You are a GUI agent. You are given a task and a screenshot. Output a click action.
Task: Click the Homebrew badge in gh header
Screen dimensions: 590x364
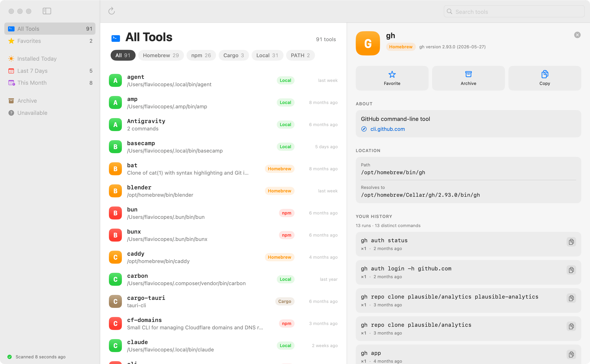[401, 47]
